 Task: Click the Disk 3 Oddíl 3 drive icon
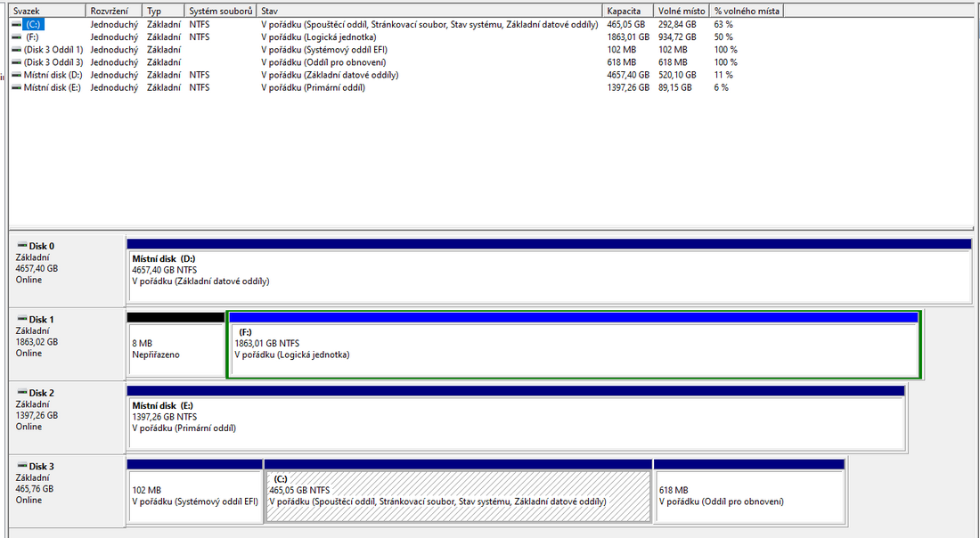16,62
